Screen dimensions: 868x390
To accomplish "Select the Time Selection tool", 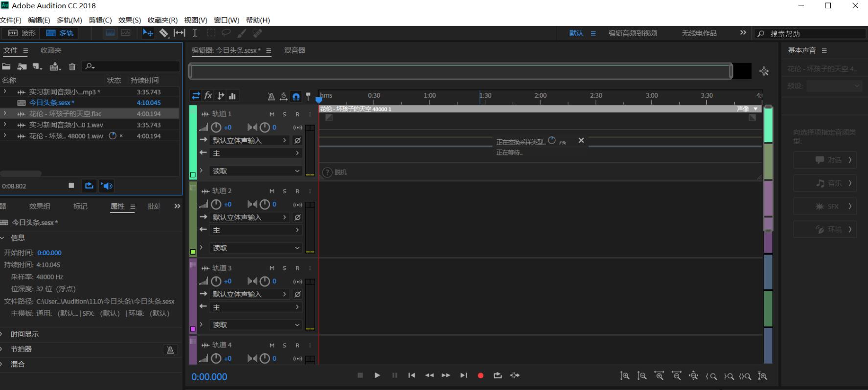I will [x=195, y=33].
